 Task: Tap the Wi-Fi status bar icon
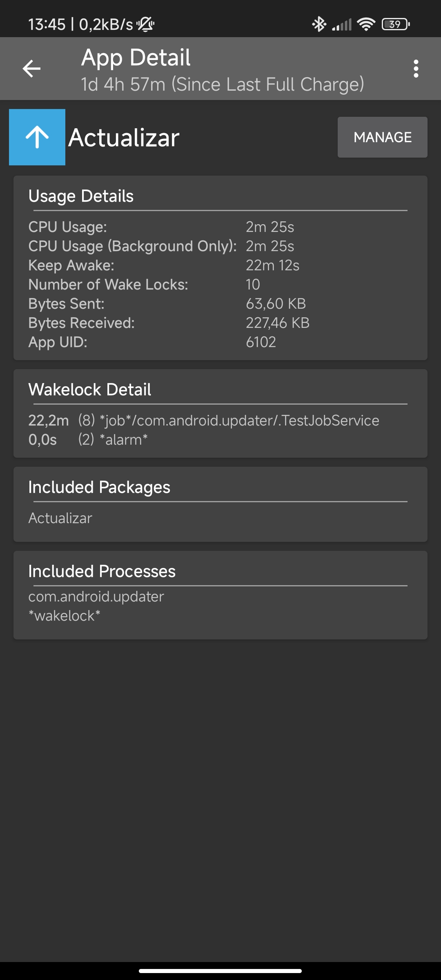(x=365, y=24)
